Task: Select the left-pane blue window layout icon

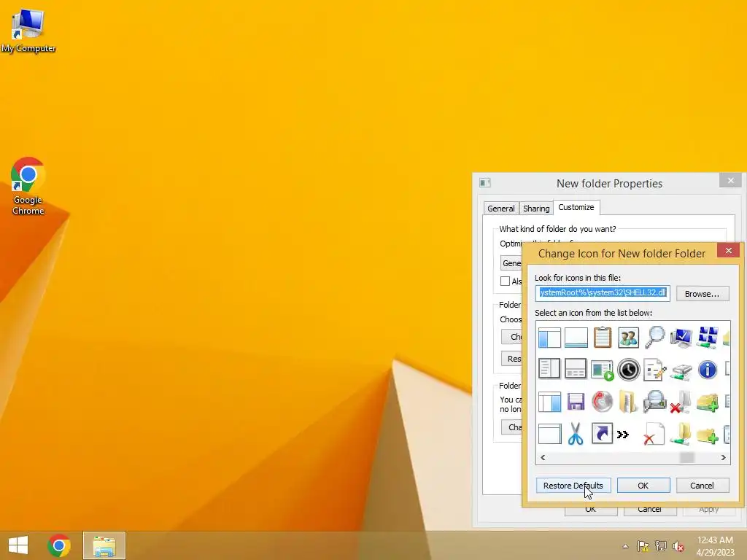Action: (x=549, y=338)
